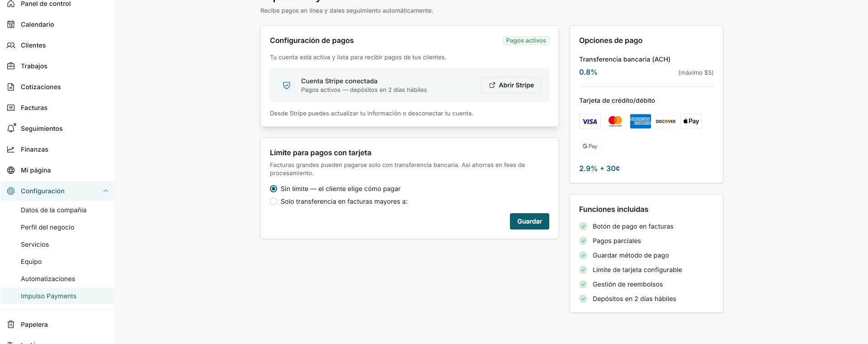This screenshot has width=868, height=344.
Task: Click the Visa card logo
Action: click(x=590, y=121)
